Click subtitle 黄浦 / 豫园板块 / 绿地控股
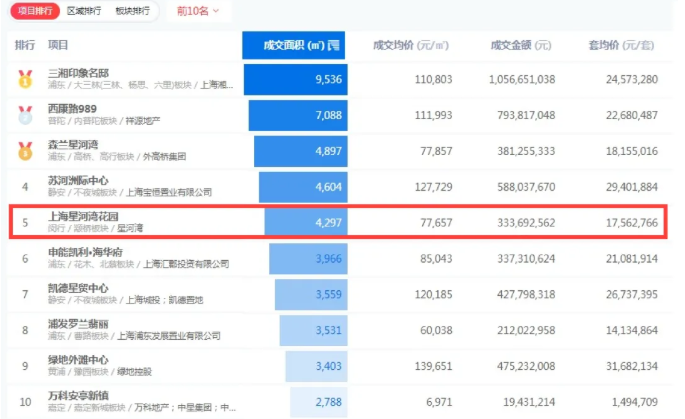 [100, 371]
